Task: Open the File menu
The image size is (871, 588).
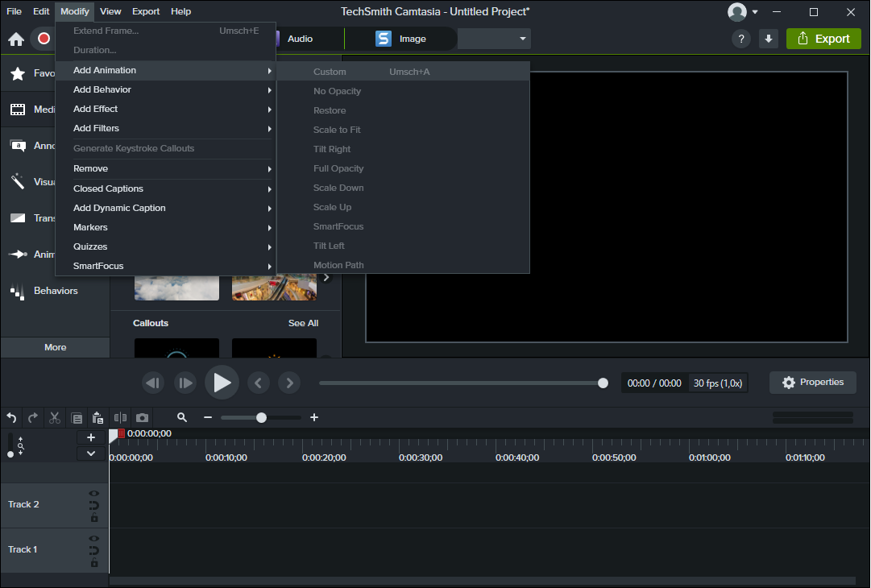Action: tap(15, 11)
